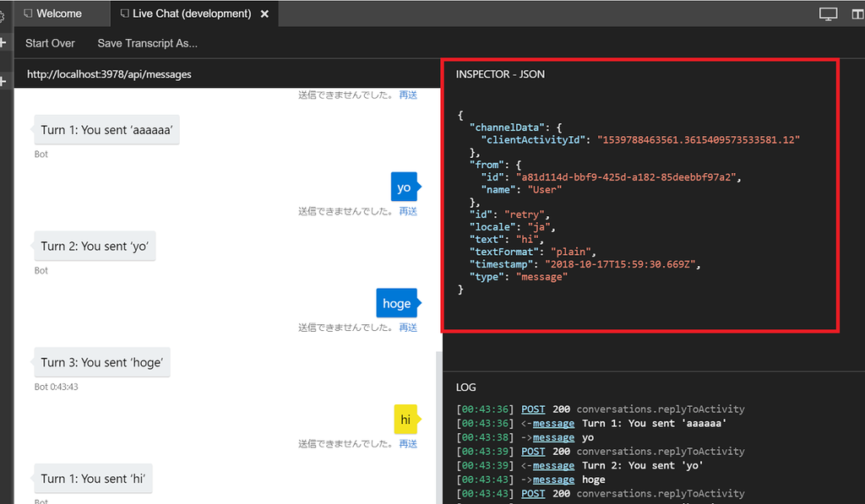Click the resend link under 'hi' message
Viewport: 865px width, 504px height.
coord(408,444)
